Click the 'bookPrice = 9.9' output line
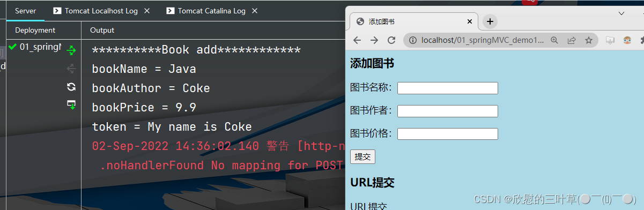This screenshot has height=210, width=644. (144, 108)
